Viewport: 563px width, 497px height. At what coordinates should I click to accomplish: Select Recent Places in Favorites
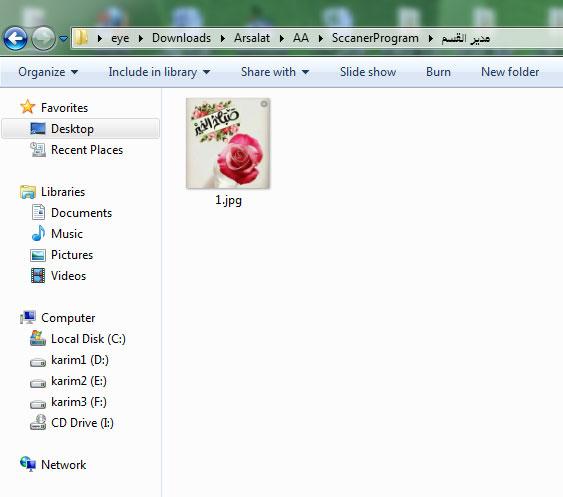tap(87, 150)
